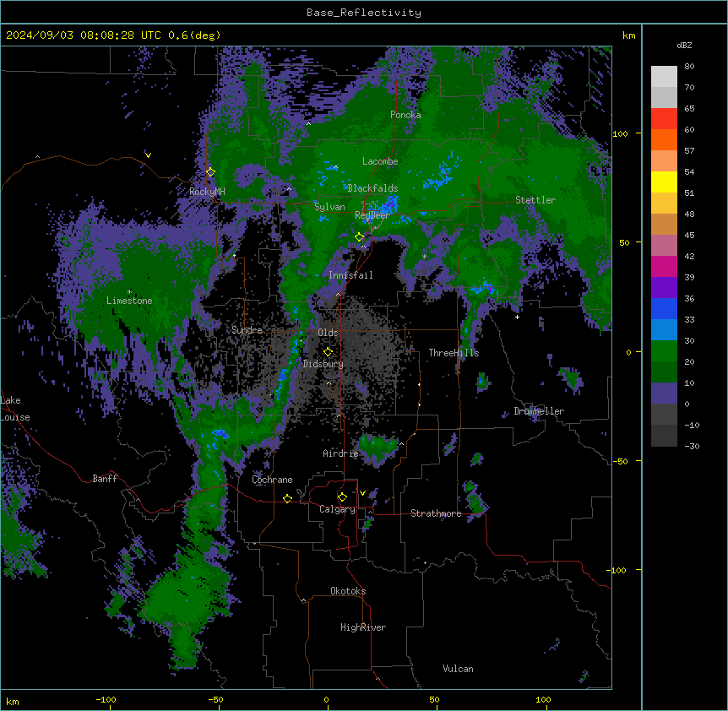Select the magenta swatch in the dBZ legend
Image resolution: width=728 pixels, height=711 pixels.
664,267
